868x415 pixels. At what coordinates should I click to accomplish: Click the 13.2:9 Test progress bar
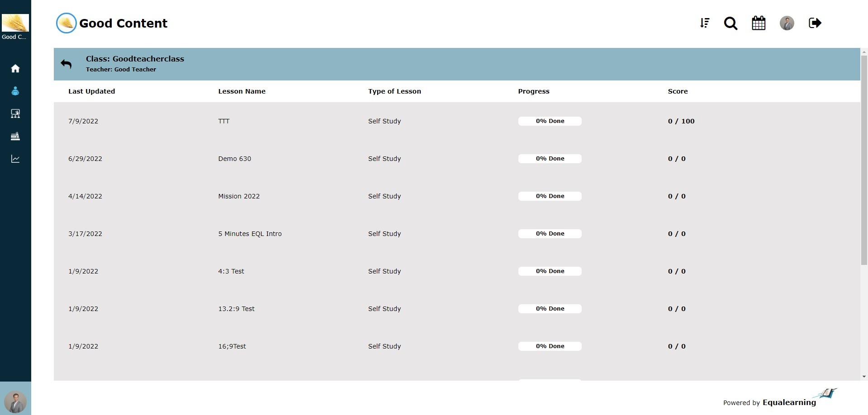click(550, 309)
